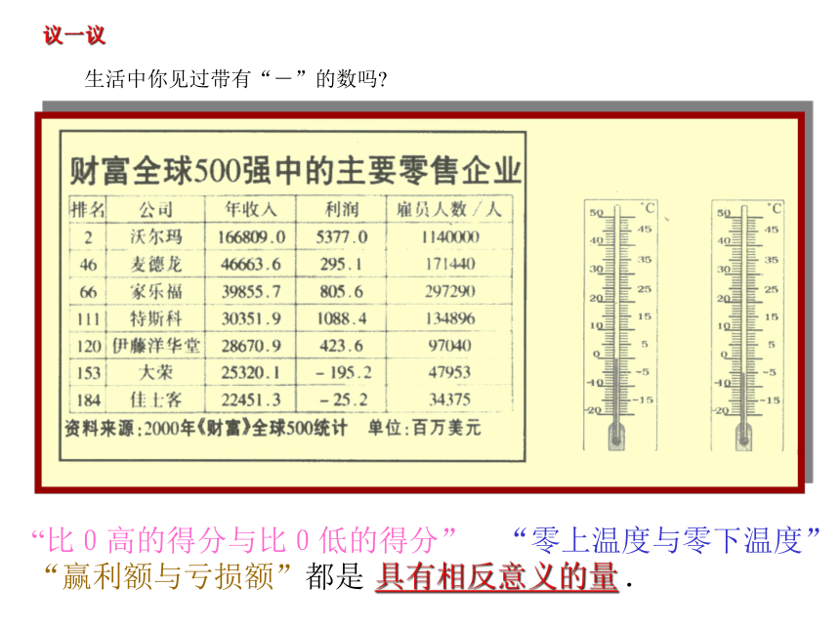
Task: Click the "公司" column header
Action: (156, 209)
